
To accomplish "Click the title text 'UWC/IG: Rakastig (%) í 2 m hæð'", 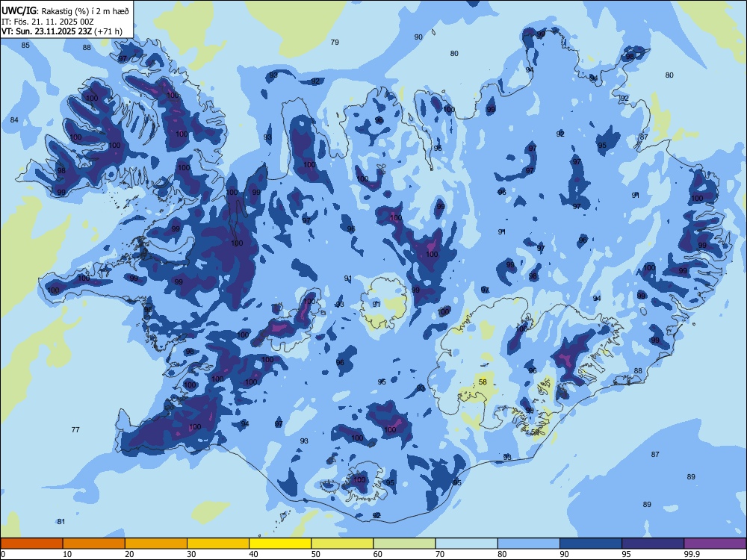I will pyautogui.click(x=65, y=10).
